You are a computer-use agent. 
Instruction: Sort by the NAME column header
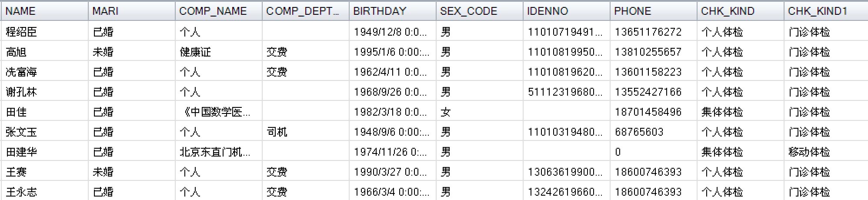pyautogui.click(x=44, y=11)
